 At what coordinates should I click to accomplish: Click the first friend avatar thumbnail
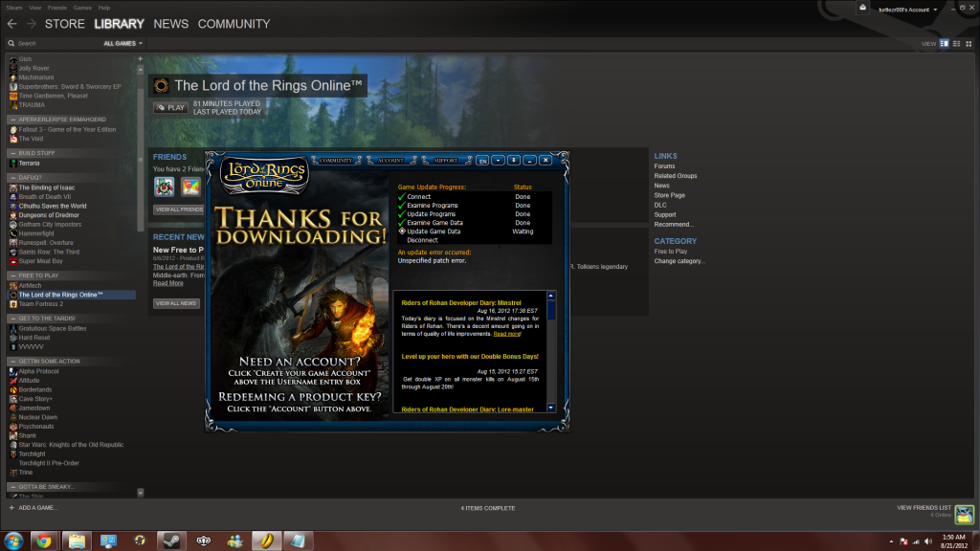pyautogui.click(x=165, y=187)
